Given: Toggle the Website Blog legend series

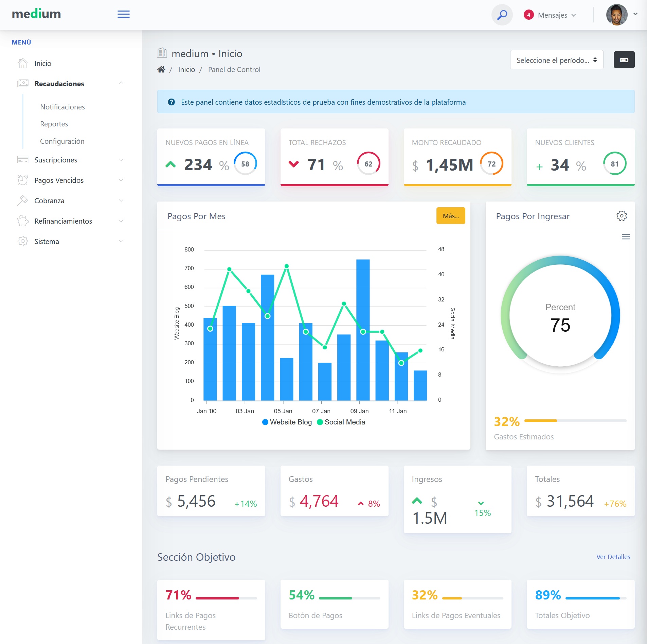Looking at the screenshot, I should (287, 422).
